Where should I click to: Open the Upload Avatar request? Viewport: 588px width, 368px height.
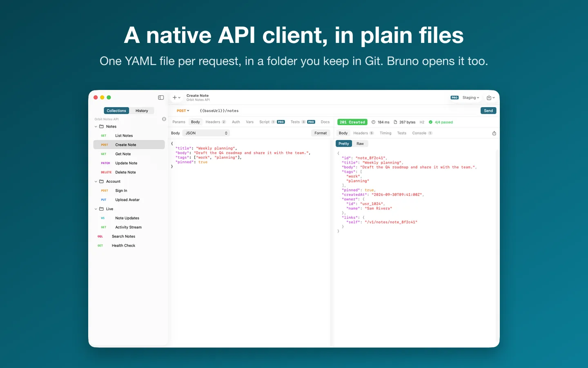(x=129, y=200)
